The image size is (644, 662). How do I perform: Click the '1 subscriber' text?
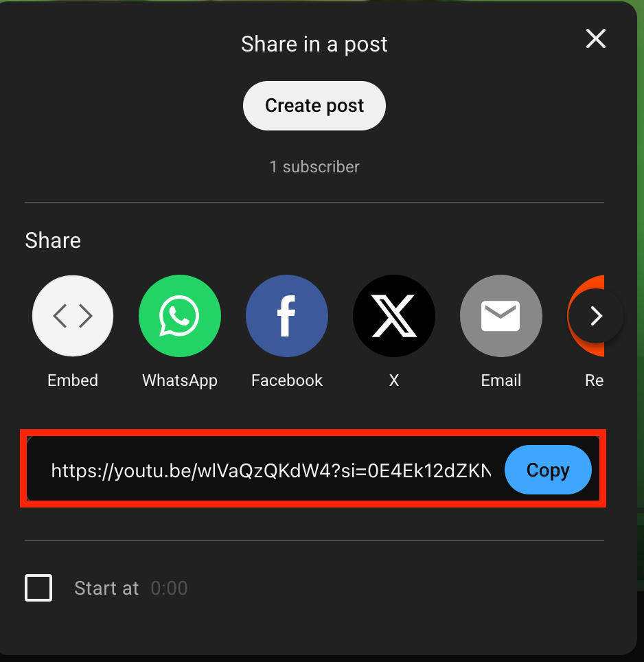pyautogui.click(x=314, y=167)
